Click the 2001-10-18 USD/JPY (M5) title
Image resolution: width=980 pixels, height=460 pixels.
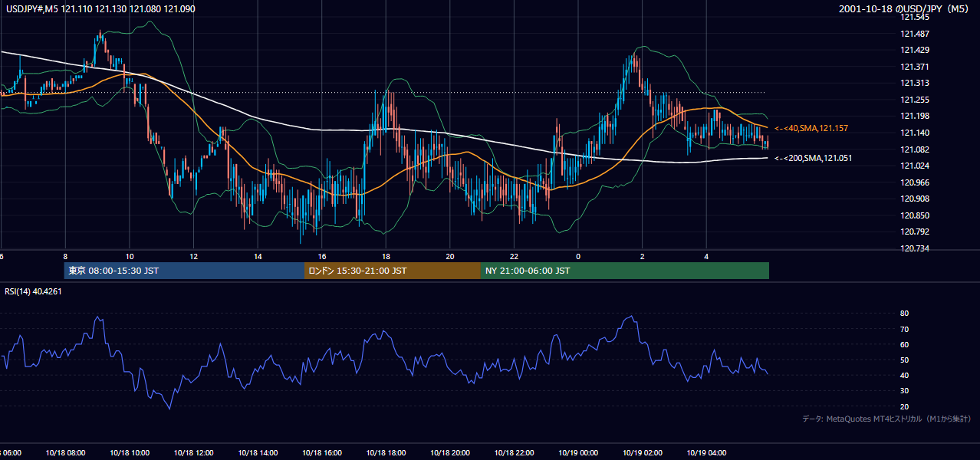906,8
